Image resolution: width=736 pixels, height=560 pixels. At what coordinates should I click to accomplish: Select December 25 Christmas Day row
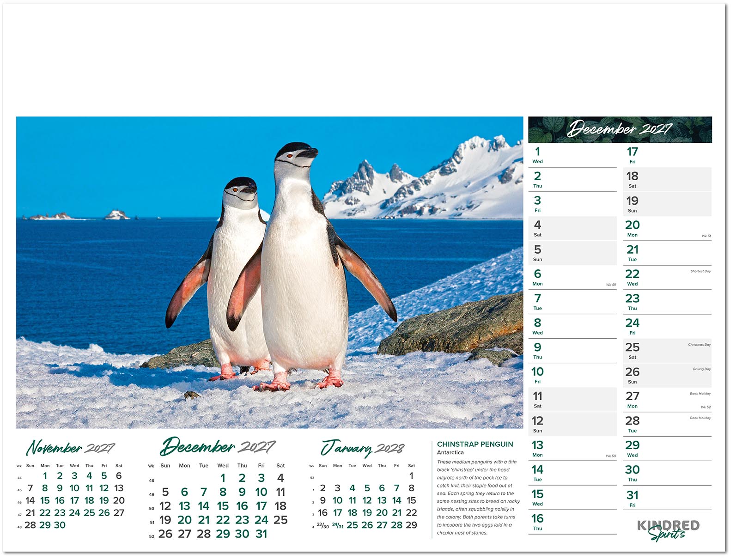click(x=667, y=351)
